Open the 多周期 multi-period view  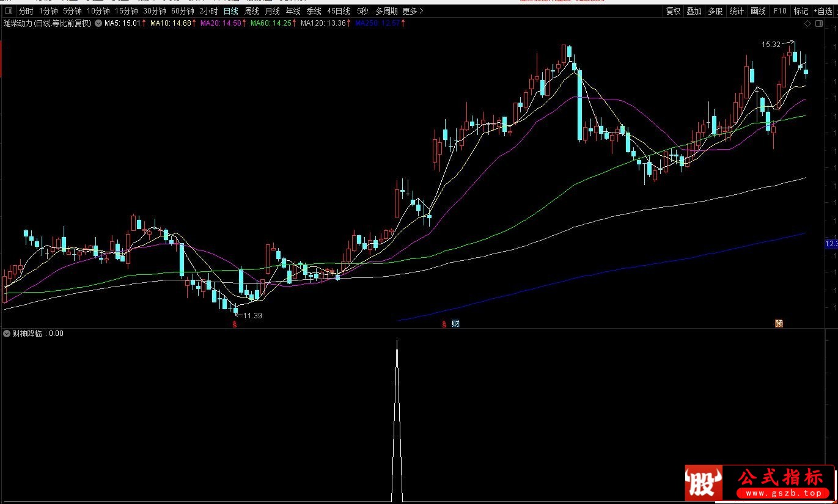pos(386,11)
